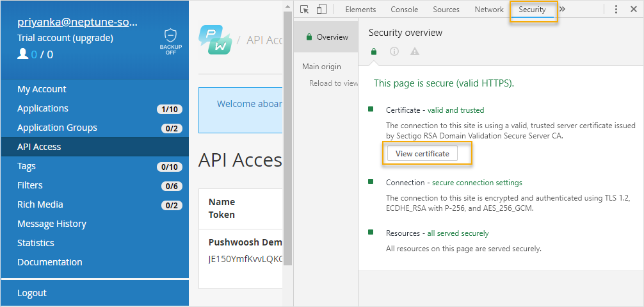Click the warning triangle icon
644x307 pixels.
(x=415, y=51)
